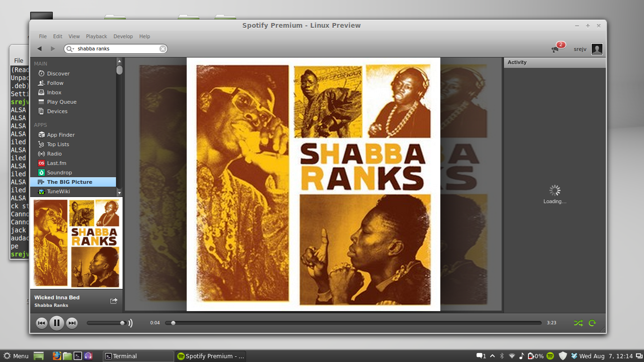Open the TuneWiki app
This screenshot has width=644, height=362.
[x=73, y=191]
